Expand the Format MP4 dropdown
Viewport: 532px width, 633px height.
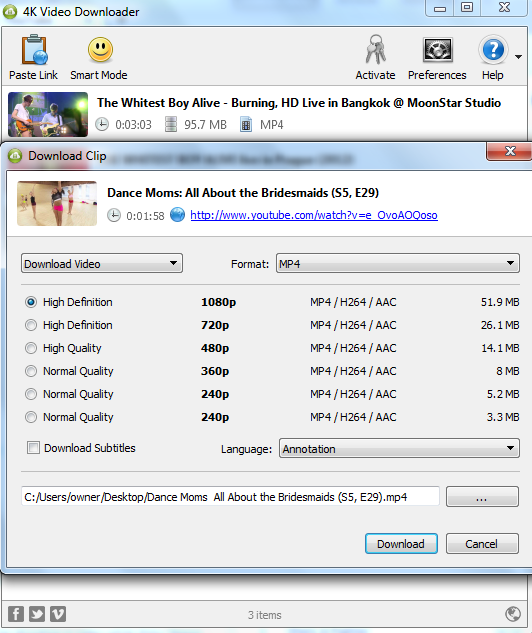tap(398, 263)
